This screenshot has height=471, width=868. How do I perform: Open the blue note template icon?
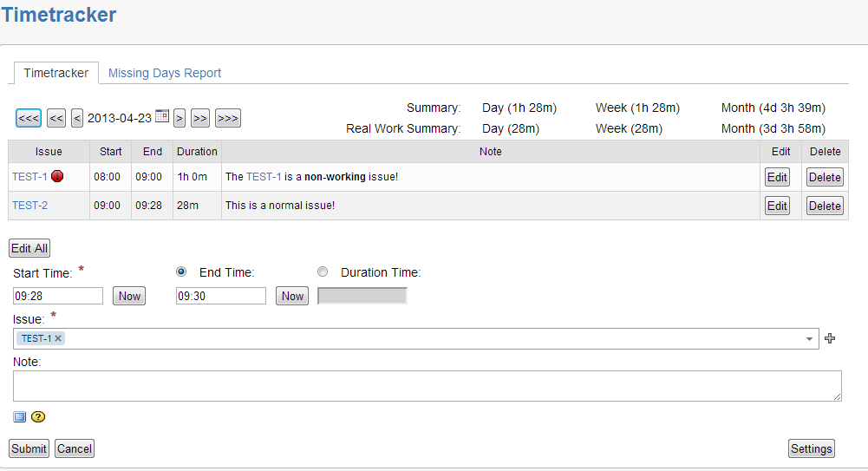(x=19, y=416)
